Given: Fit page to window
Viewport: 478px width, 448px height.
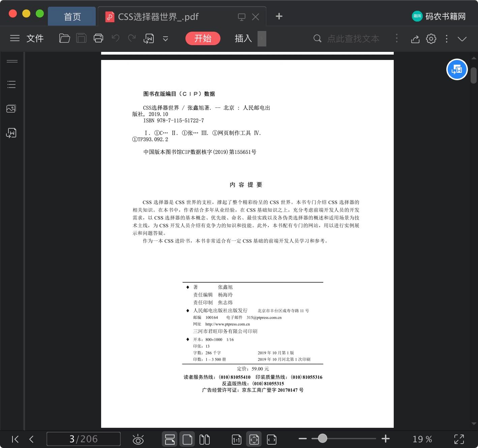Looking at the screenshot, I should click(254, 439).
